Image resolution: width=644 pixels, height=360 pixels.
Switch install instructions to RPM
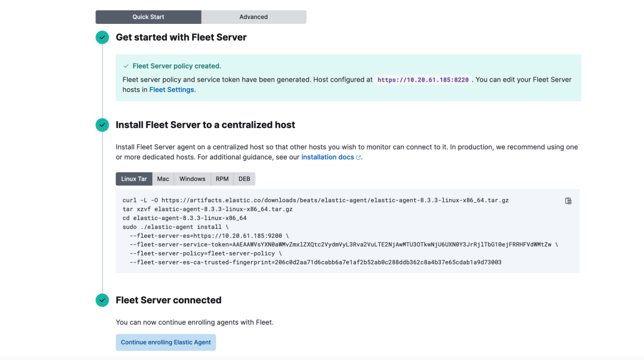(x=222, y=179)
